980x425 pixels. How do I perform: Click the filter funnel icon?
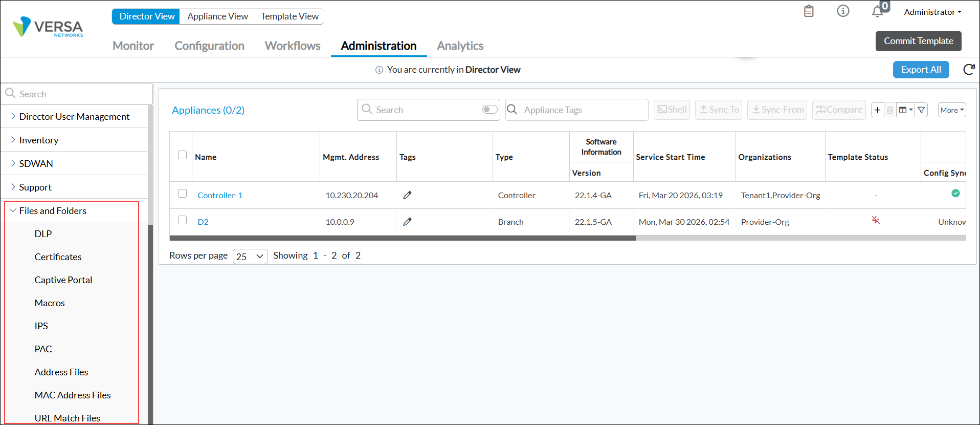pyautogui.click(x=921, y=110)
